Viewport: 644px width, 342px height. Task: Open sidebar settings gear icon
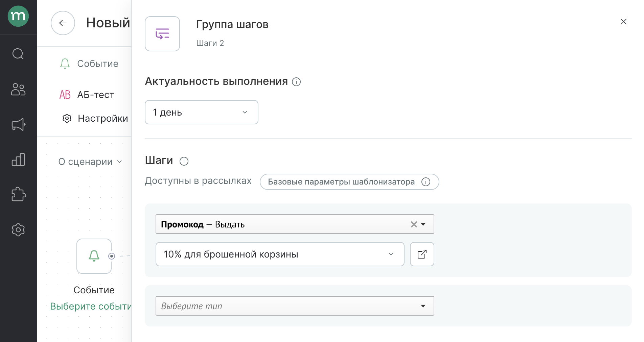click(18, 230)
